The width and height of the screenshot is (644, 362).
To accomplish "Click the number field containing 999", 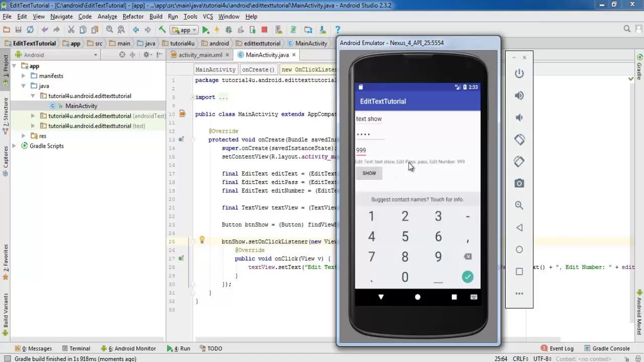I will tap(361, 150).
